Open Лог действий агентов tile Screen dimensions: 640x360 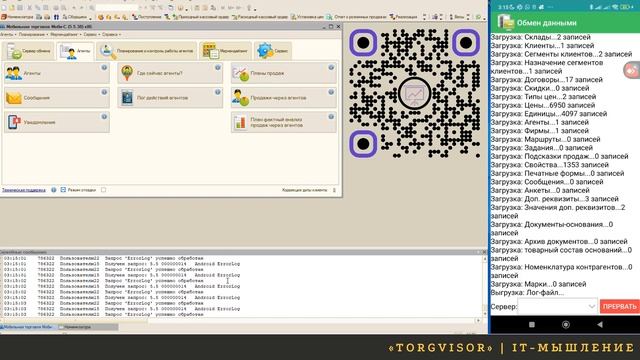click(170, 98)
